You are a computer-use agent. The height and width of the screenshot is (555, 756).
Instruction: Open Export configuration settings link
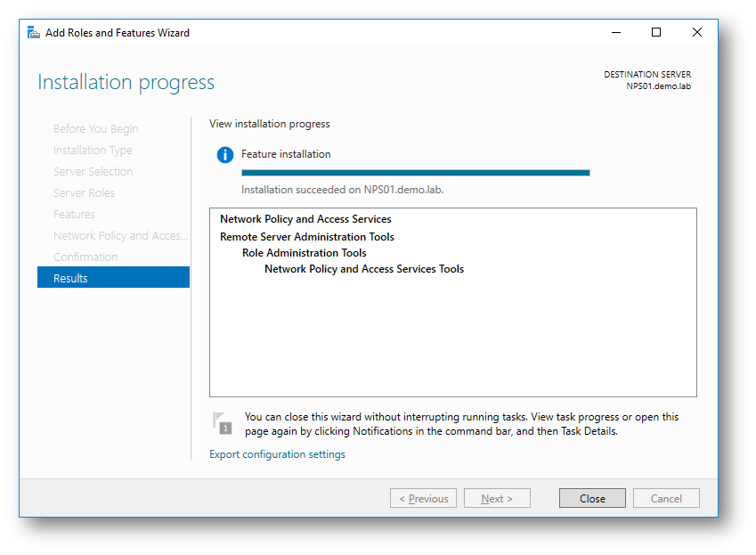pyautogui.click(x=277, y=454)
